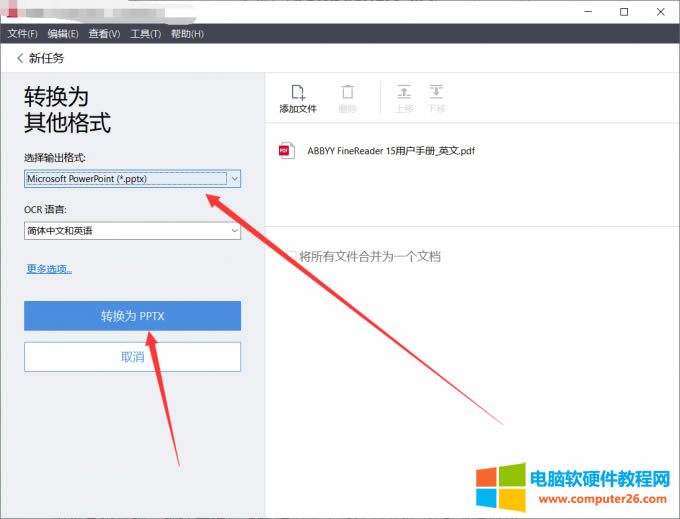The width and height of the screenshot is (680, 519).
Task: Open the output format dropdown (Microsoft PowerPoint)
Action: click(132, 178)
